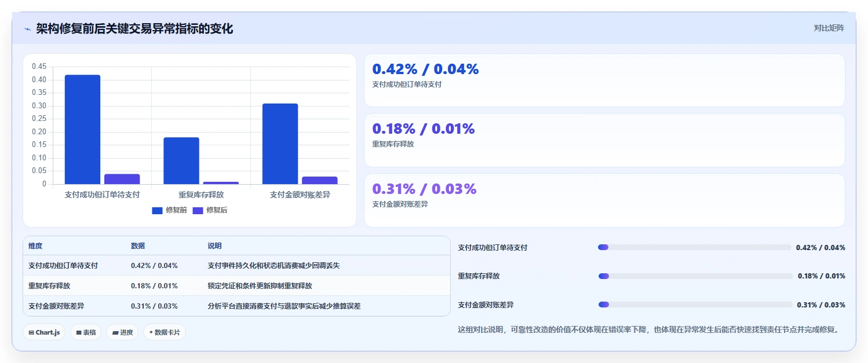
Task: Toggle 修复后 legend item in chart
Action: (210, 210)
